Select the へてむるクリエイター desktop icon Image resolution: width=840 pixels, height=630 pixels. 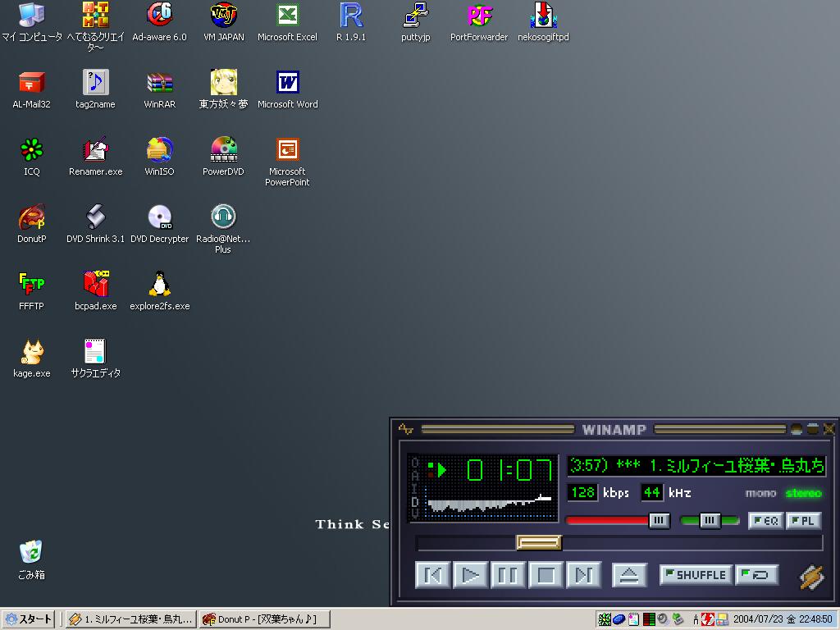click(x=95, y=27)
